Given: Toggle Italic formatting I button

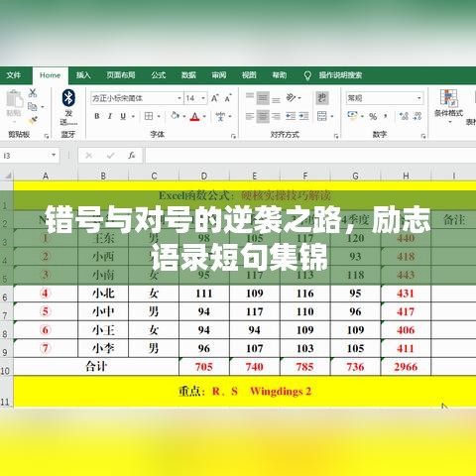Looking at the screenshot, I should pos(110,116).
